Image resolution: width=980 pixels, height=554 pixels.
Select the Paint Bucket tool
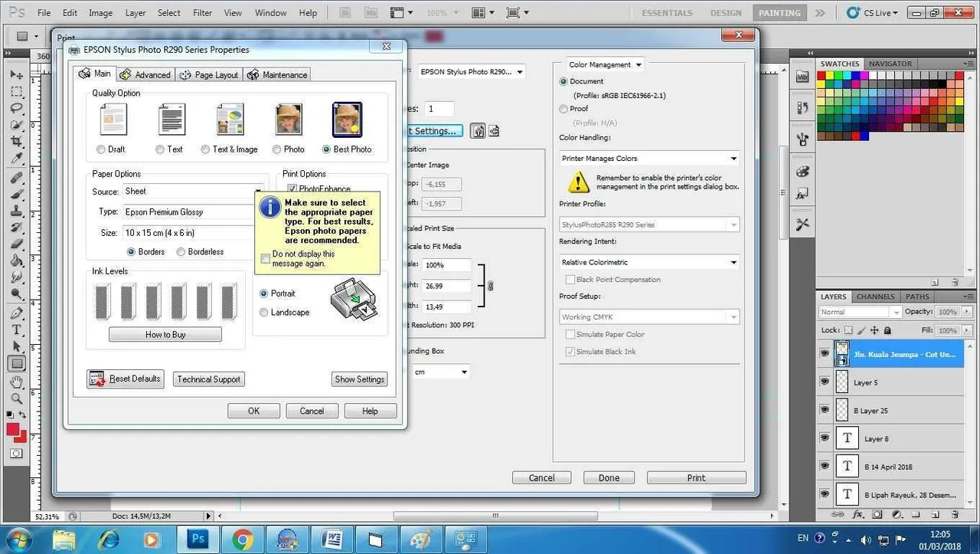tap(16, 260)
